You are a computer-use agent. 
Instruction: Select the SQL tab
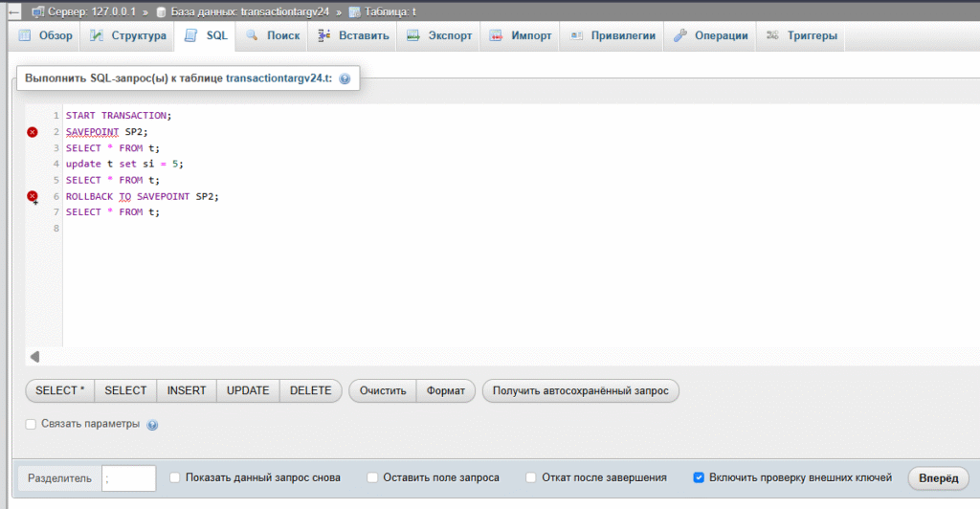tap(206, 35)
